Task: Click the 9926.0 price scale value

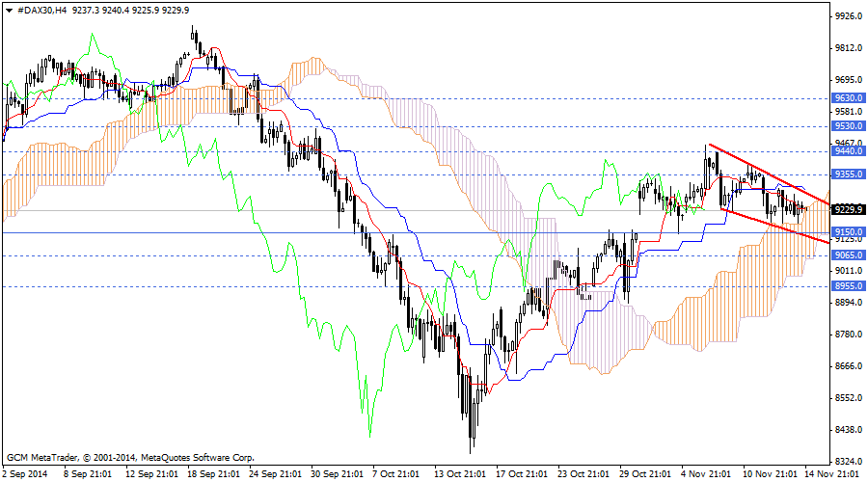Action: click(x=849, y=16)
